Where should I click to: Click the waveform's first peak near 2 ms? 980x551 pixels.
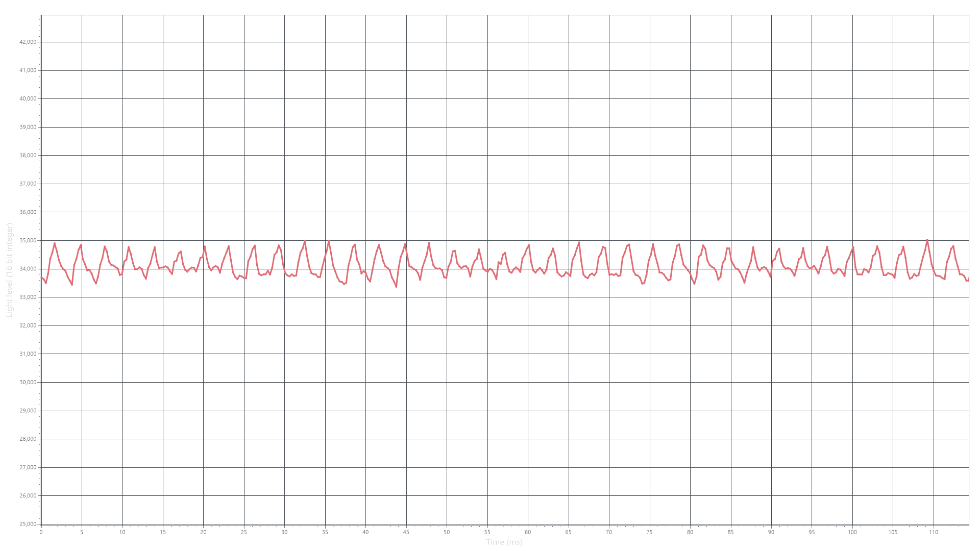pos(55,243)
